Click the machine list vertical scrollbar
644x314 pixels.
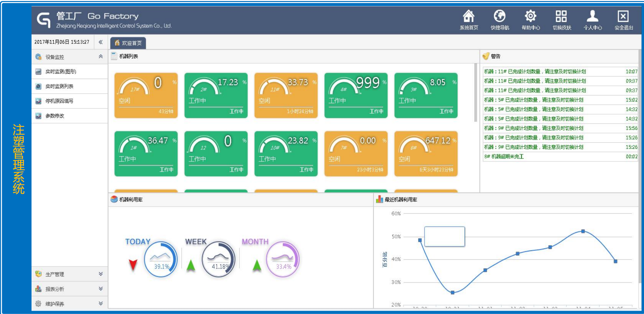(x=475, y=92)
